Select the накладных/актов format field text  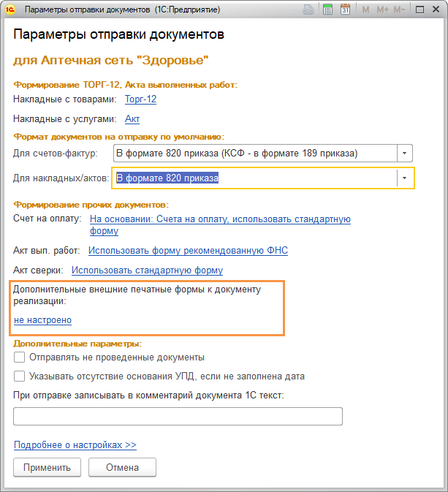tap(167, 178)
